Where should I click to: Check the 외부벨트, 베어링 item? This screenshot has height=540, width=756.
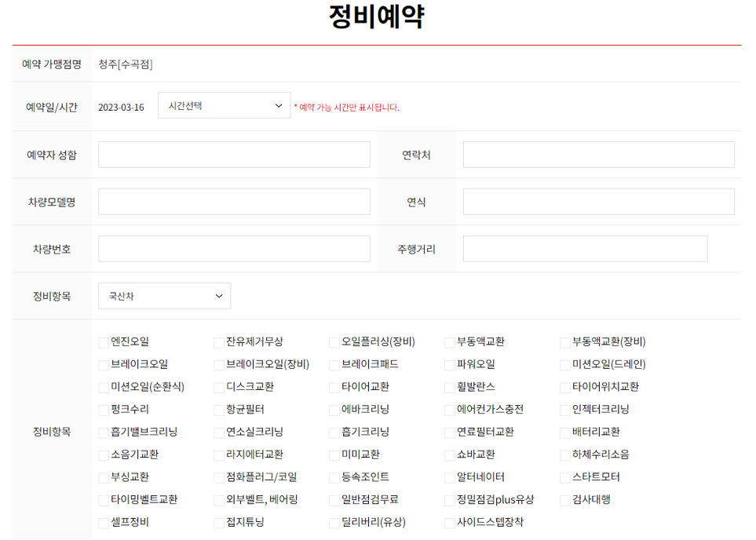[x=219, y=501]
